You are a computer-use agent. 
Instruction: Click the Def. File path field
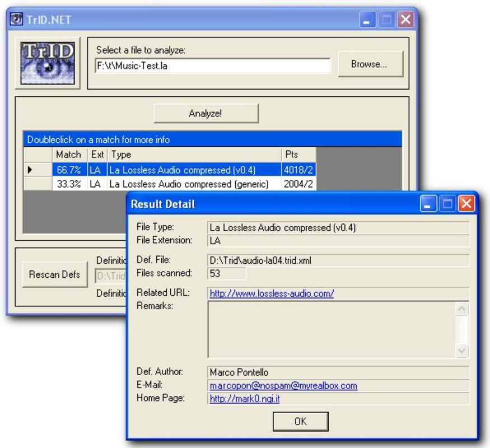pos(338,260)
